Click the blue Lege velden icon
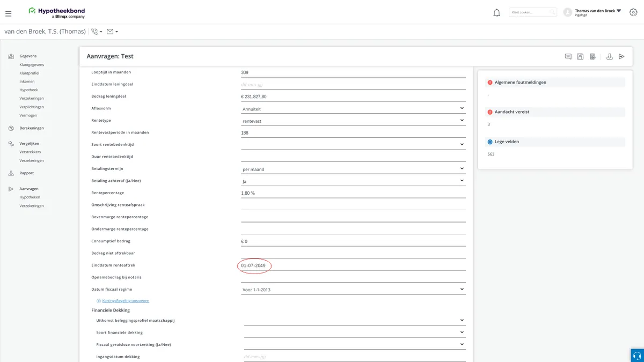The height and width of the screenshot is (362, 644). [x=489, y=142]
